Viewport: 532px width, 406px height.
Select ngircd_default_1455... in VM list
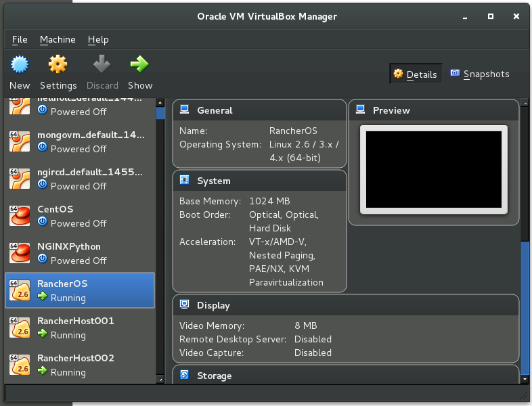pos(90,173)
